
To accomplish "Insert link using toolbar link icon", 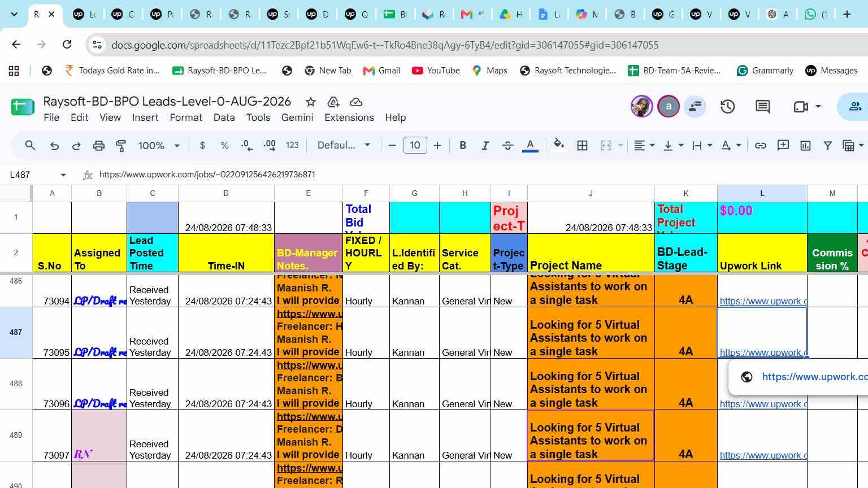I will point(761,146).
